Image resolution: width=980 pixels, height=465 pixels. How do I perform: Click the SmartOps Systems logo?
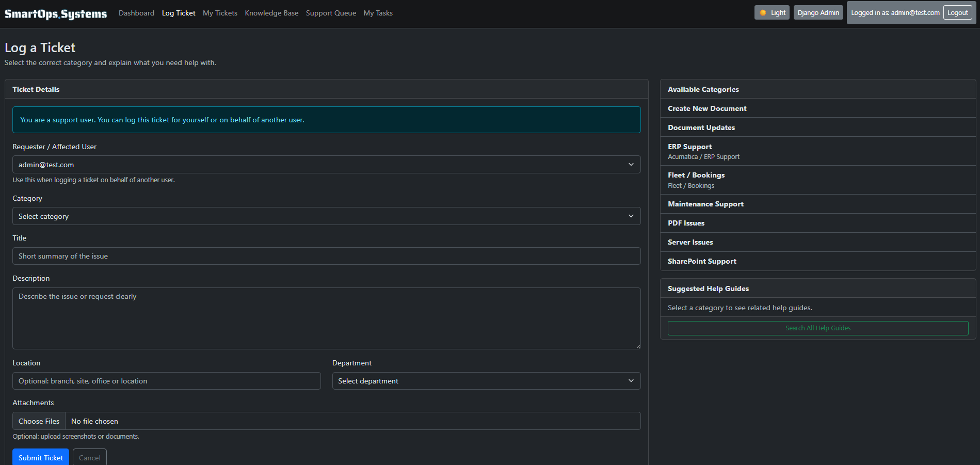[x=56, y=14]
